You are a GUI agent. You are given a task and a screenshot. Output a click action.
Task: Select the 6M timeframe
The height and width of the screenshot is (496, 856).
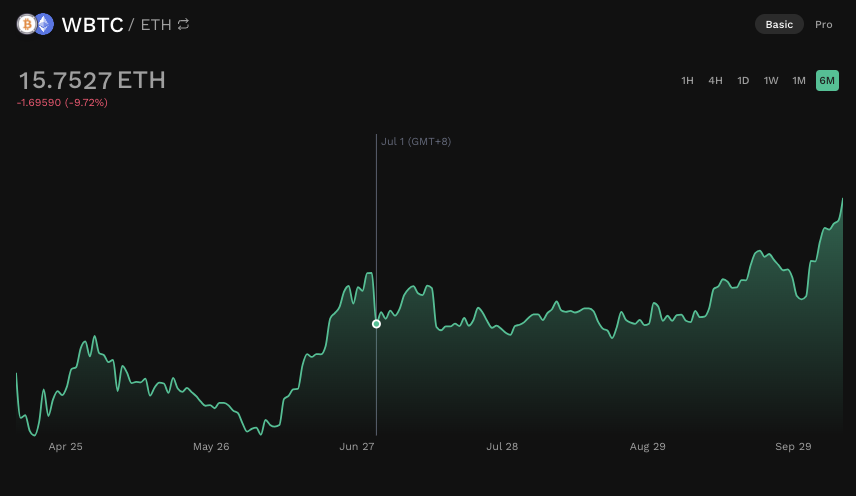click(827, 81)
